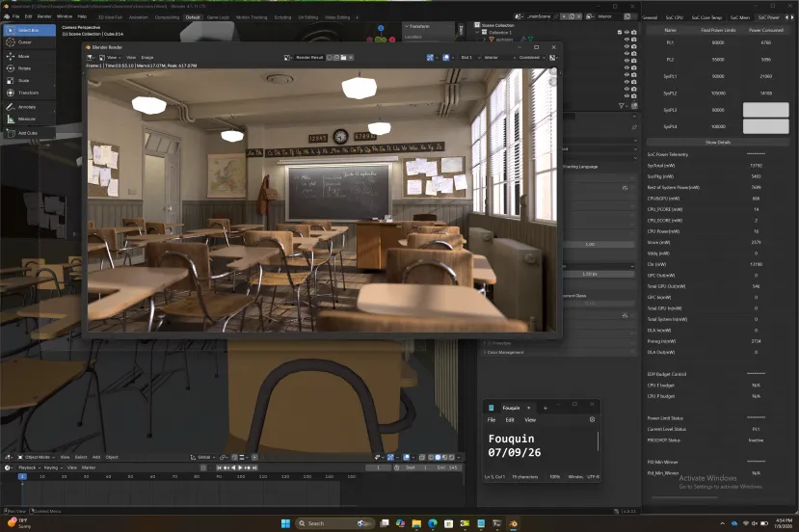Hide Collection 1 with the eye icon
This screenshot has height=532, width=799.
626,32
